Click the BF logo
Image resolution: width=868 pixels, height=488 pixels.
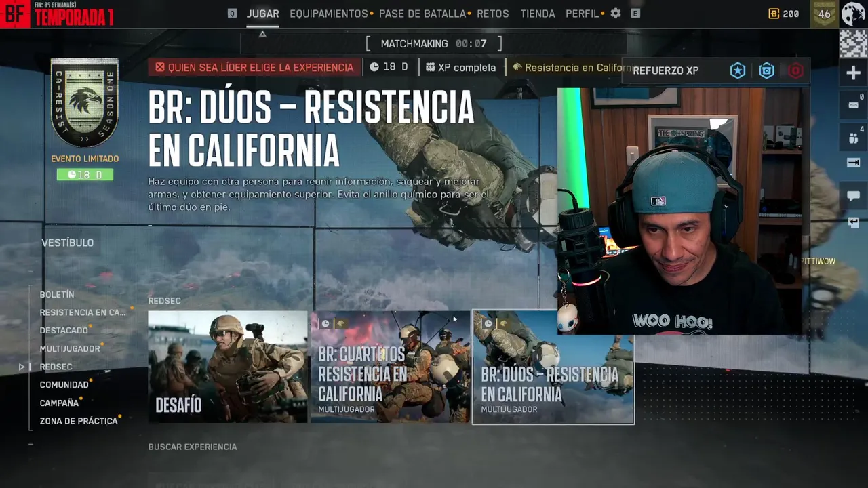[15, 14]
